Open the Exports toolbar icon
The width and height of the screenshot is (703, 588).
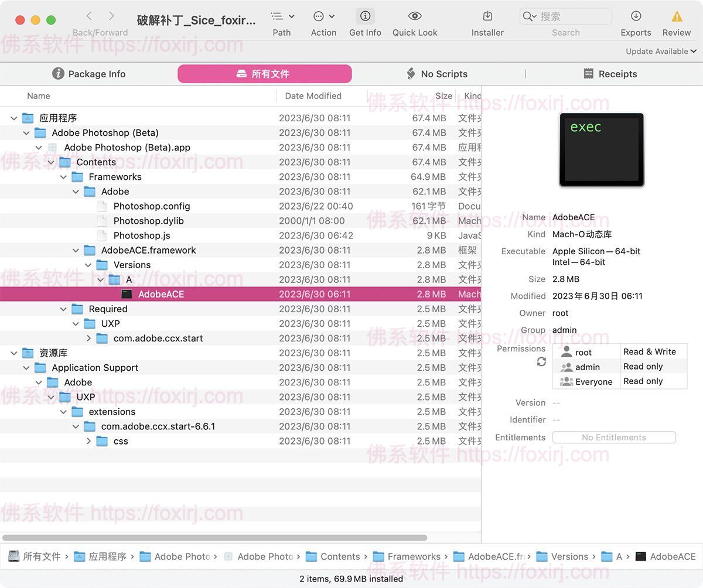coord(636,18)
